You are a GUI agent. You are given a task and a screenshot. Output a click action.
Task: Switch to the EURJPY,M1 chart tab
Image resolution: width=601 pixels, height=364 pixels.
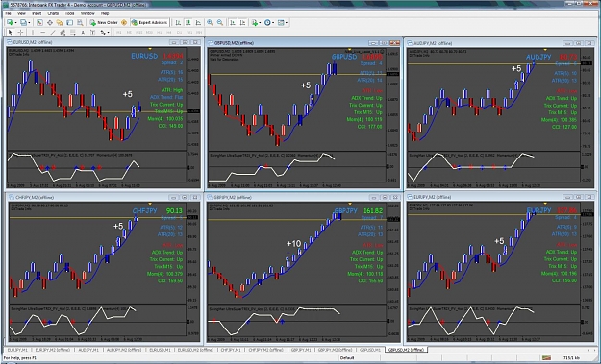(x=17, y=350)
